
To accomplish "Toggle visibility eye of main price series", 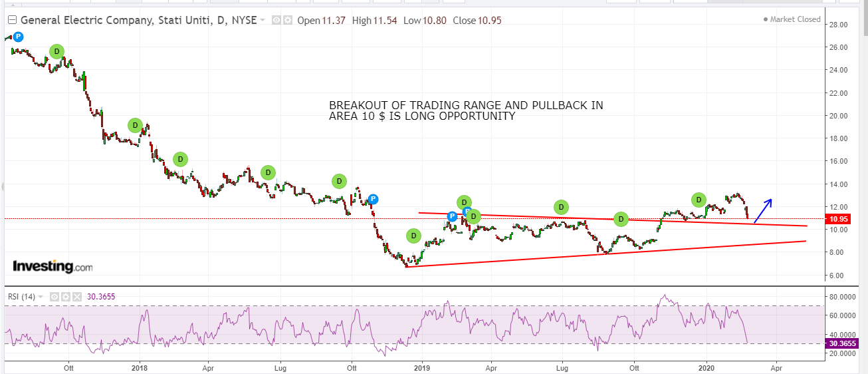I will tap(277, 20).
